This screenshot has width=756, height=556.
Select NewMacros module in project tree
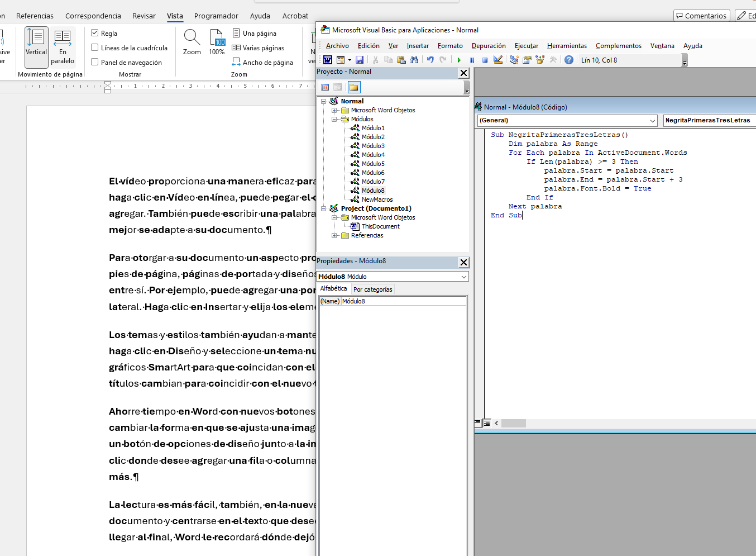[377, 199]
